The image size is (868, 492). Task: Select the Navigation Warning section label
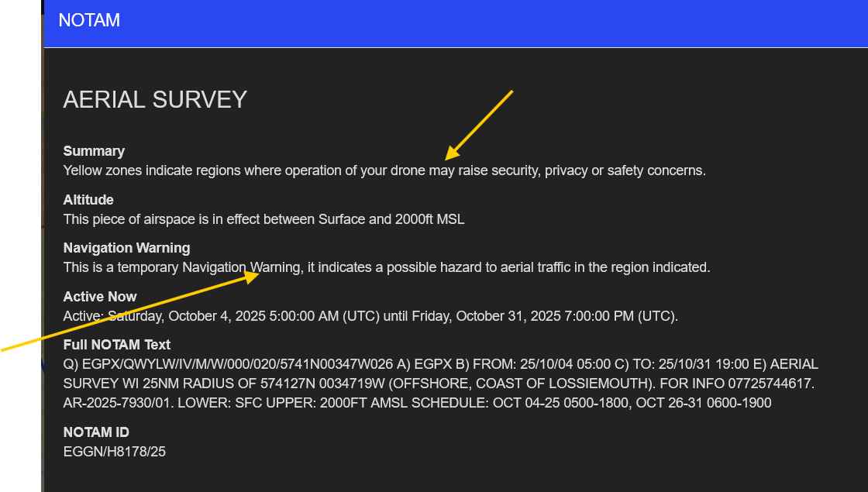click(126, 248)
